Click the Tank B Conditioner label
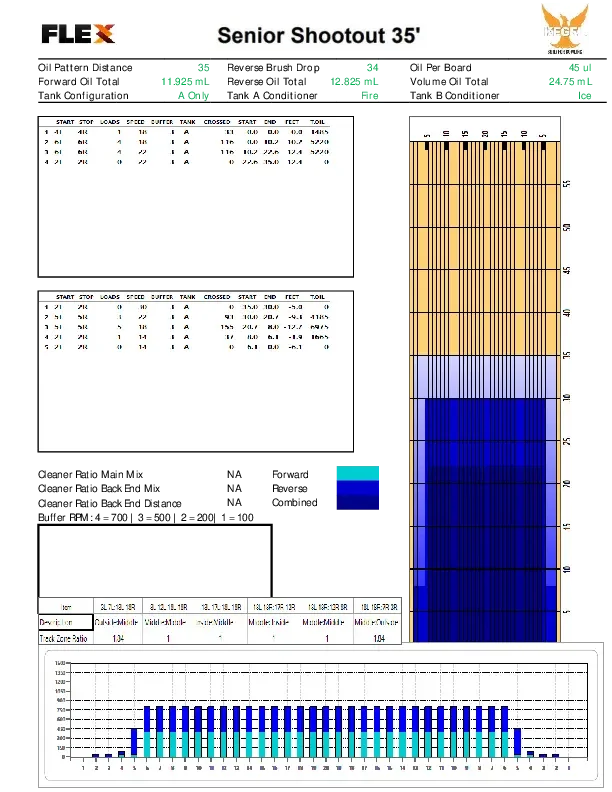The width and height of the screenshot is (612, 792). point(454,96)
